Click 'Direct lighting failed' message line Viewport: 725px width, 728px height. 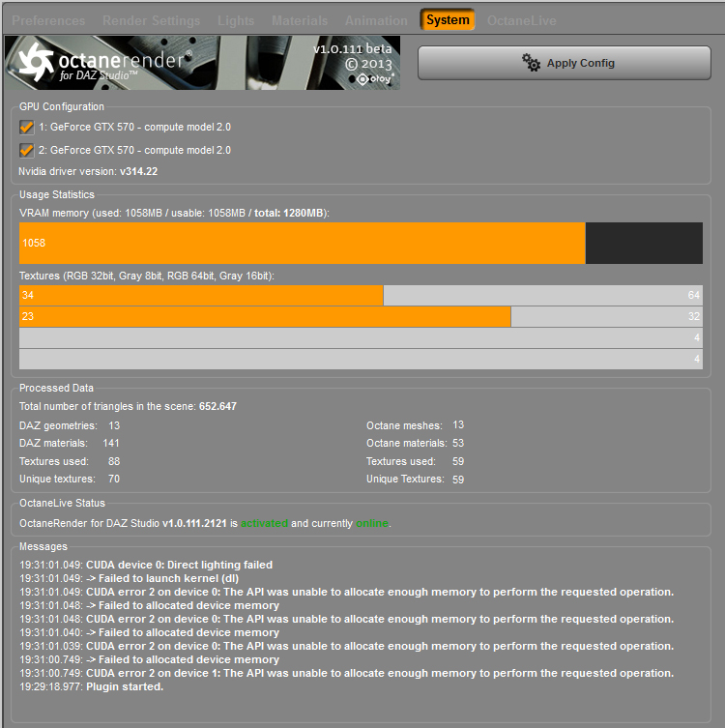[x=146, y=565]
